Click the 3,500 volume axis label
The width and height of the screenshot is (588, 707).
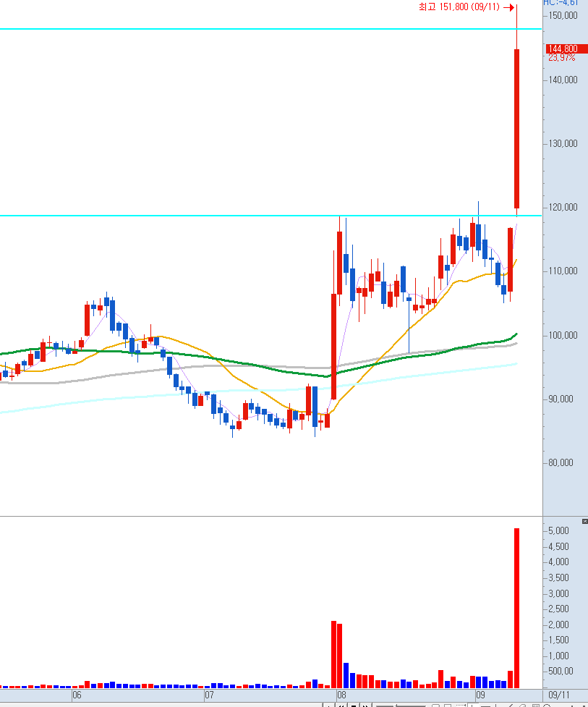pos(559,577)
